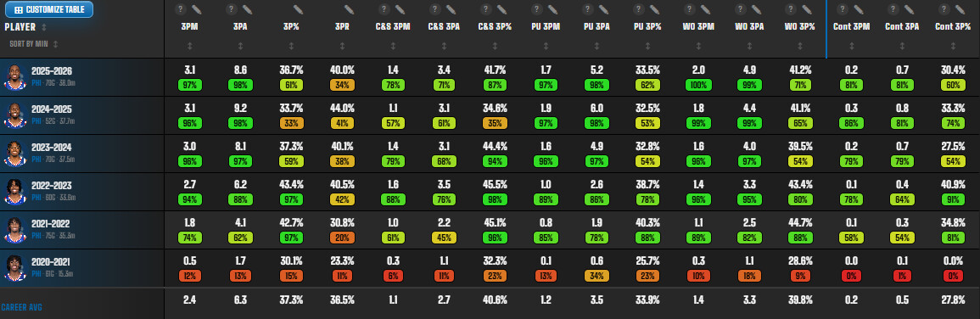Click 2025-2026 season player thumbnail

(x=14, y=77)
